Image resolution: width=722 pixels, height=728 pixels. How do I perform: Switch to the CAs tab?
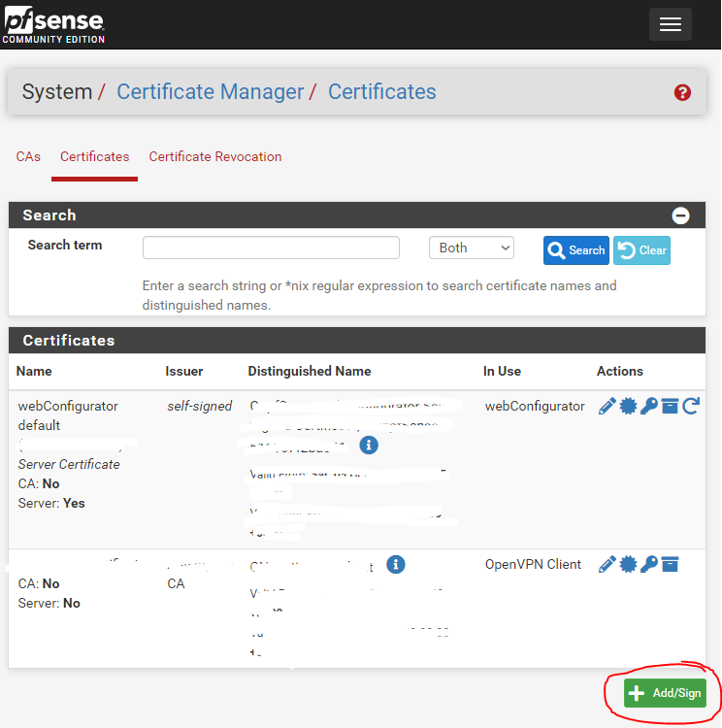[x=28, y=156]
